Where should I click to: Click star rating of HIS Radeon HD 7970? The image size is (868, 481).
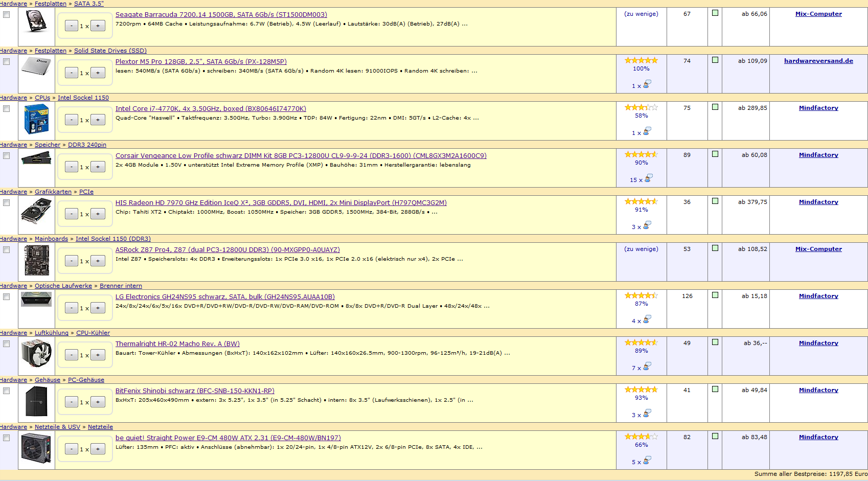click(x=641, y=201)
